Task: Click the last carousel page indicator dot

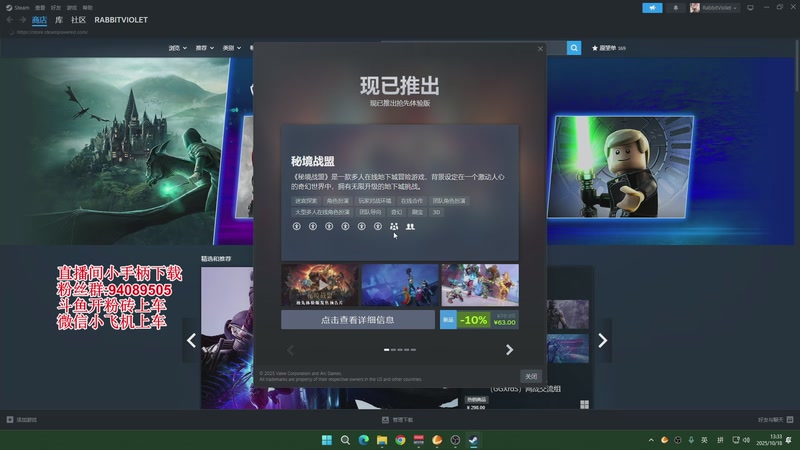Action: (413, 349)
